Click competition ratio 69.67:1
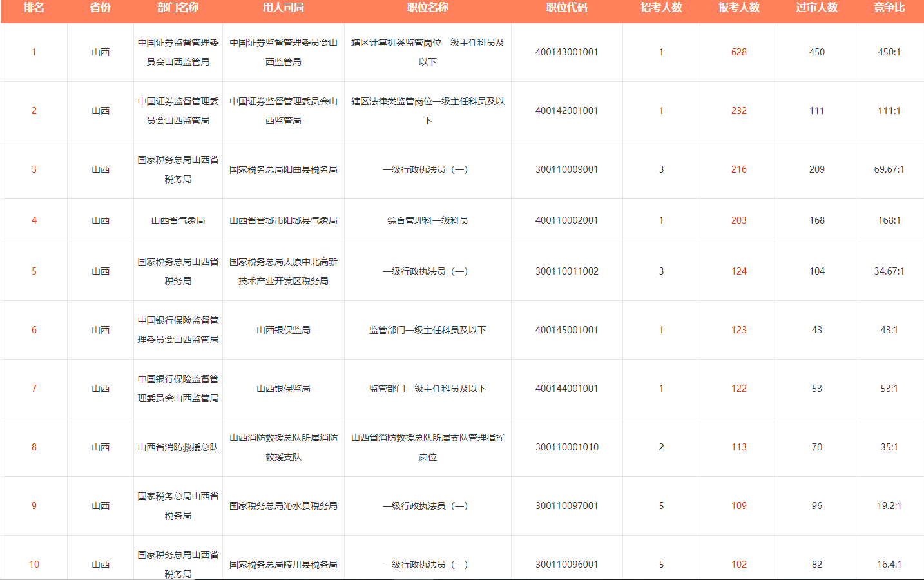This screenshot has width=924, height=580. click(889, 169)
